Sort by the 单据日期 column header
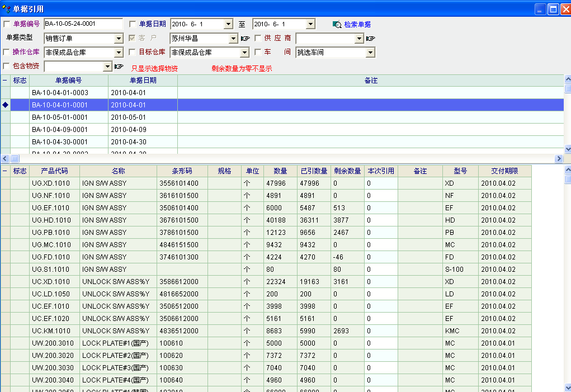Image resolution: width=571 pixels, height=392 pixels. [143, 81]
